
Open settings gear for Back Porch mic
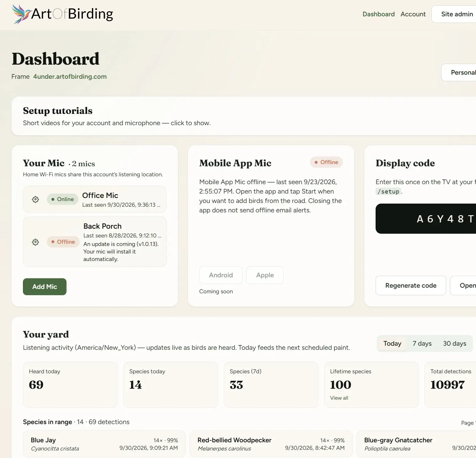pos(35,242)
